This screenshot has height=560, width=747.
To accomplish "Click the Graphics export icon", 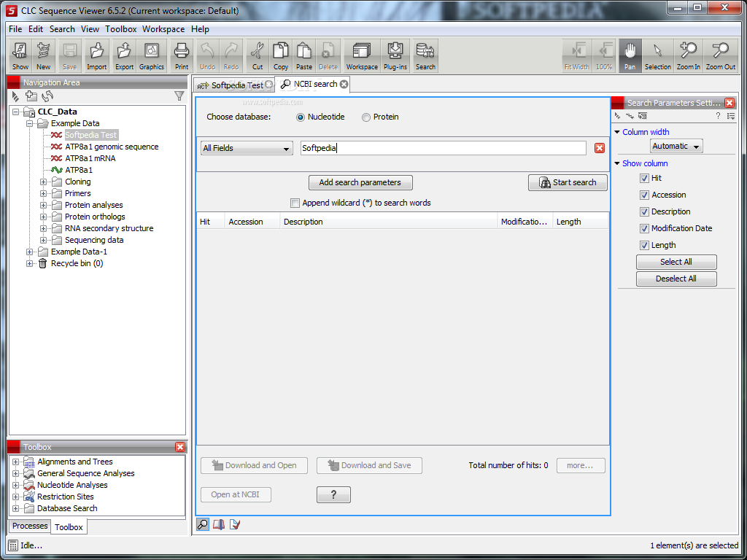I will pyautogui.click(x=152, y=55).
